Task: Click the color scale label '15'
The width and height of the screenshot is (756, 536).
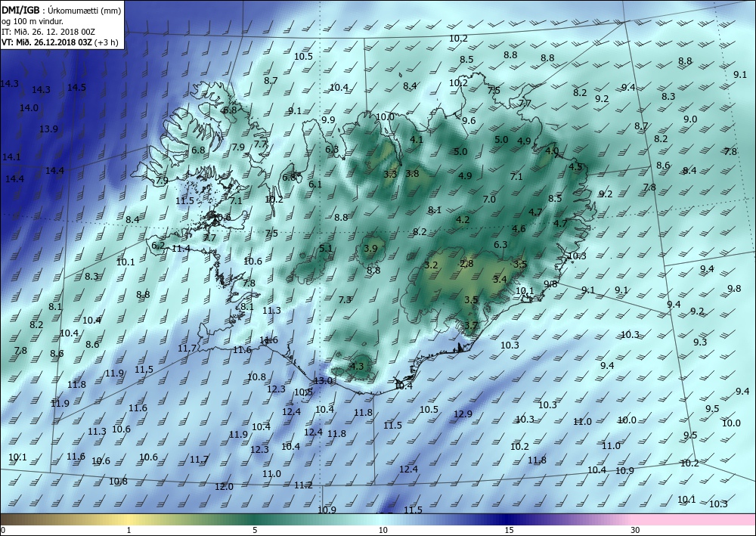Action: click(509, 530)
